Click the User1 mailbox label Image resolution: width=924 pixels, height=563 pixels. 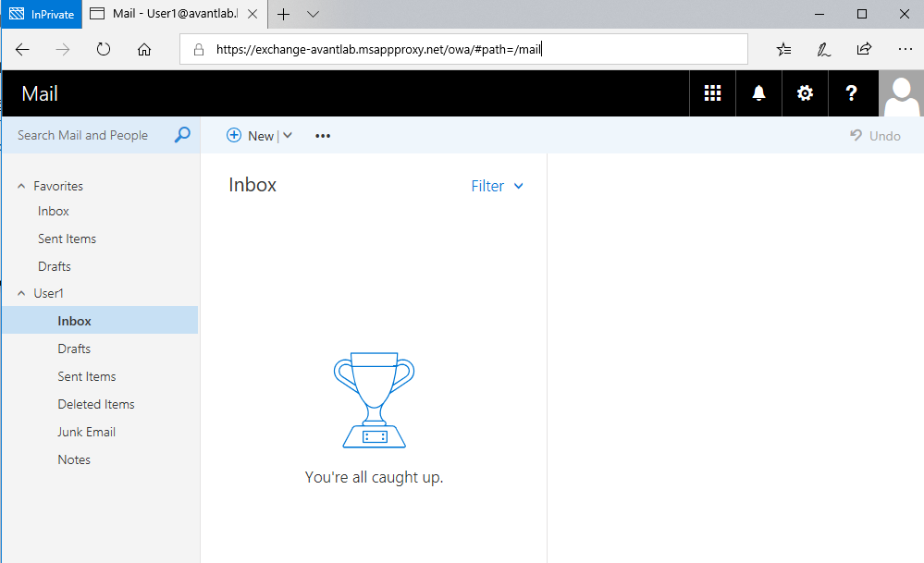(x=48, y=293)
